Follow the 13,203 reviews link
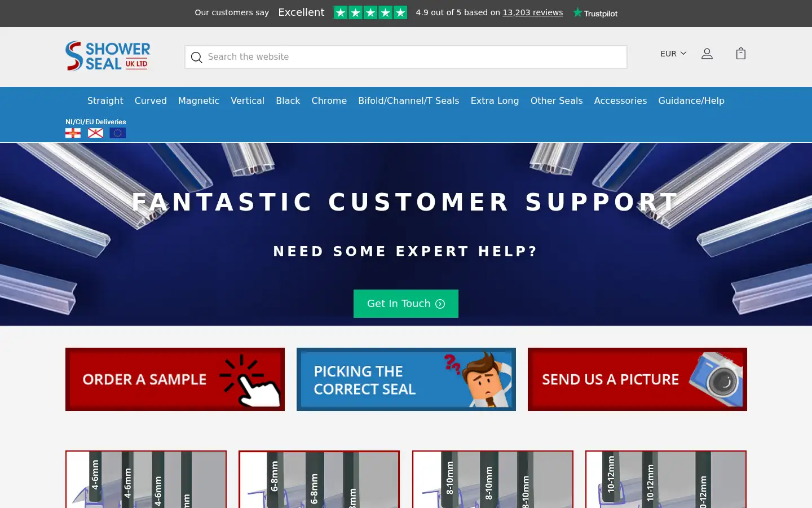This screenshot has height=508, width=812. coord(533,12)
